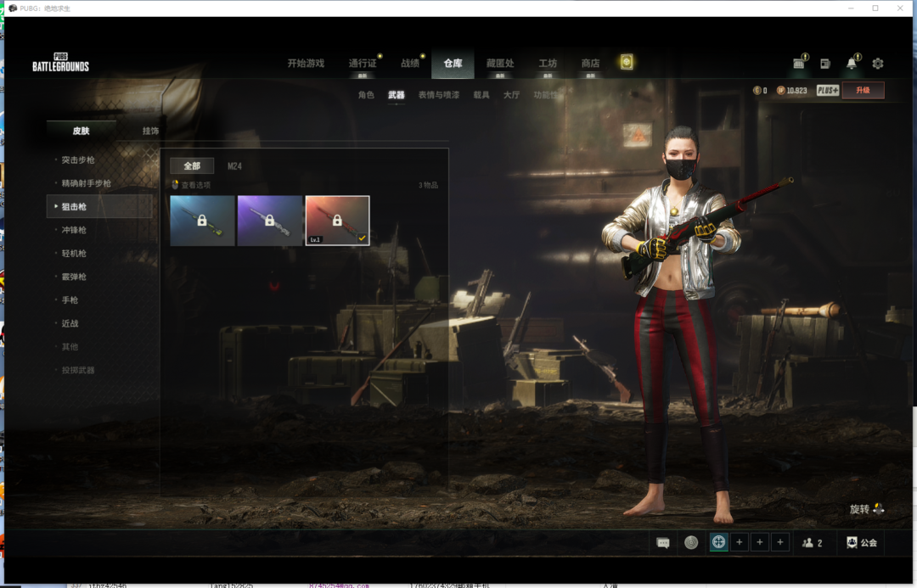
Task: Filter by M24 weapon
Action: (234, 166)
